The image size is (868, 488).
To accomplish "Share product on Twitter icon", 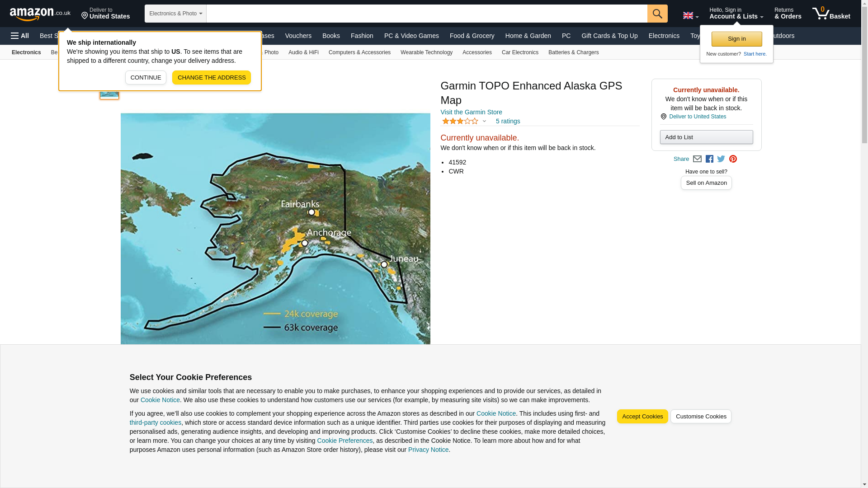I will (721, 159).
